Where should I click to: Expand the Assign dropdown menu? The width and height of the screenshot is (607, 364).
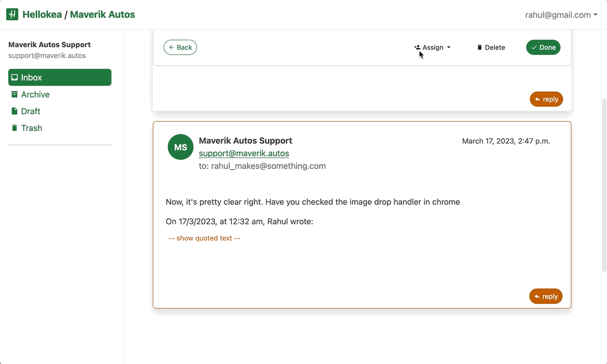(449, 47)
